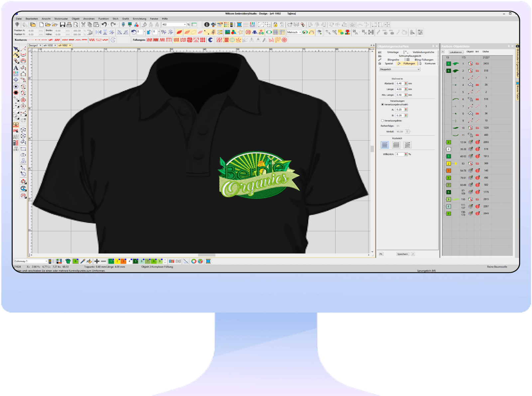This screenshot has width=532, height=396.
Task: Select object row 10 with 1220 stitches
Action: click(x=477, y=128)
